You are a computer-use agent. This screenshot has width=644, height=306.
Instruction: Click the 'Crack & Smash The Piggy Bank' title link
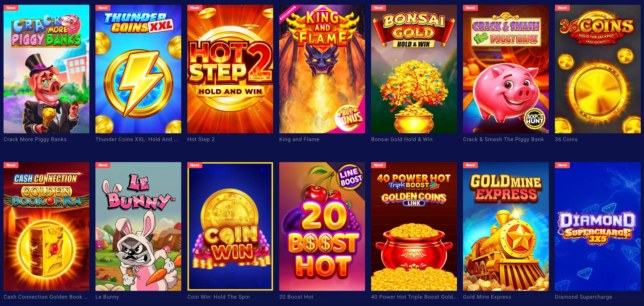pos(503,139)
